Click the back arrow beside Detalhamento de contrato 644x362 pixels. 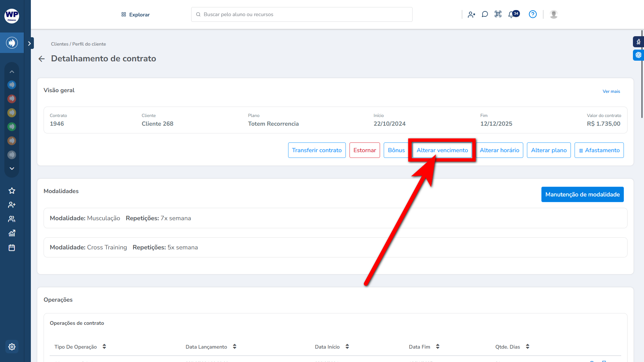click(x=42, y=59)
